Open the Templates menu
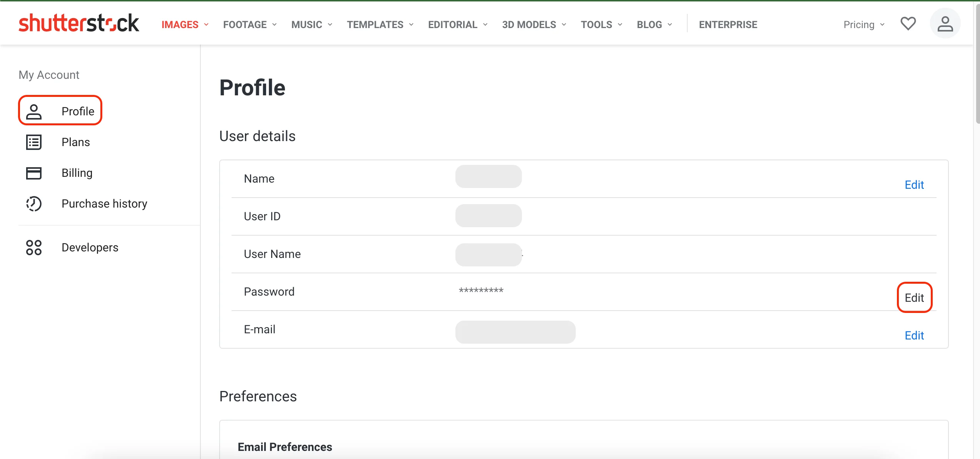The height and width of the screenshot is (459, 980). pos(380,25)
